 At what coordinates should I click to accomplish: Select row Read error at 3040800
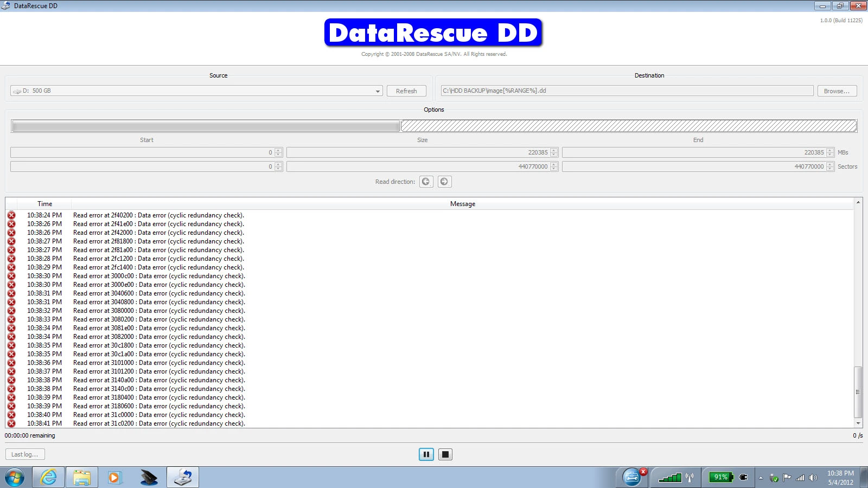tap(430, 302)
